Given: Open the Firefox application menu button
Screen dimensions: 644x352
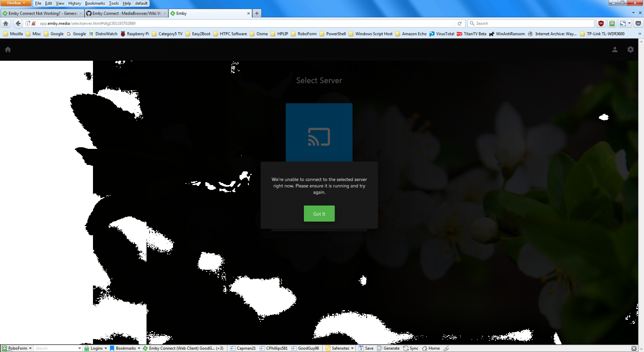Looking at the screenshot, I should pyautogui.click(x=16, y=3).
